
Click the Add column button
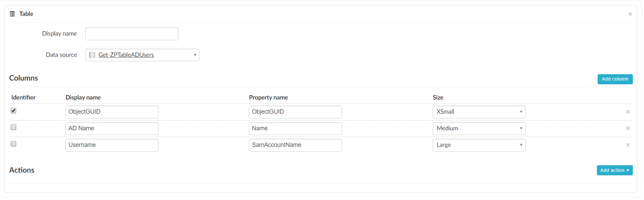(x=615, y=79)
